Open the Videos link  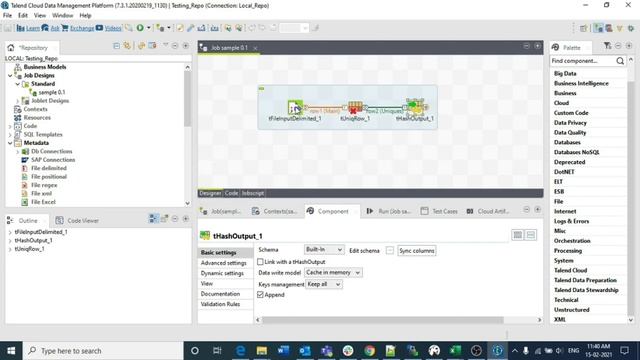pos(113,28)
